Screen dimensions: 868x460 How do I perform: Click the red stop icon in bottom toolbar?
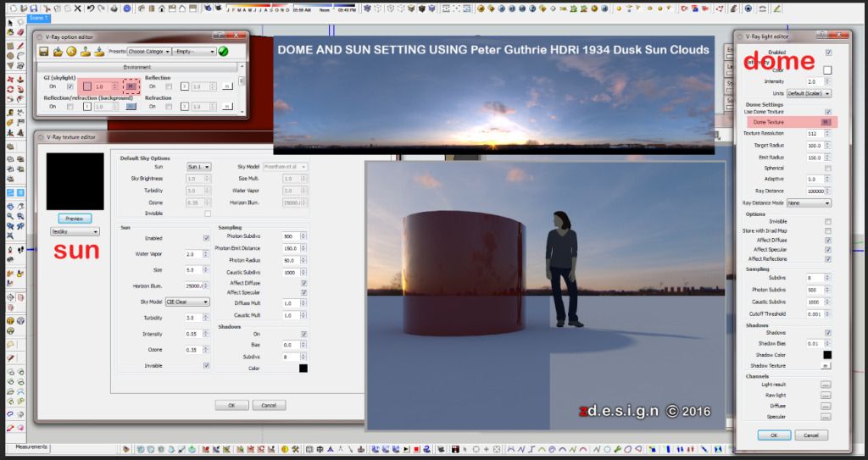[416, 449]
